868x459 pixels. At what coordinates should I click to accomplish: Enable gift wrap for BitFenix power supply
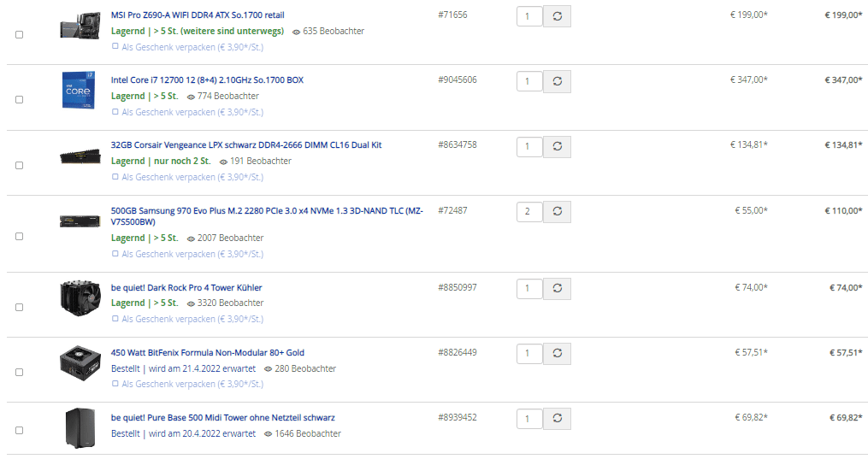click(x=115, y=384)
